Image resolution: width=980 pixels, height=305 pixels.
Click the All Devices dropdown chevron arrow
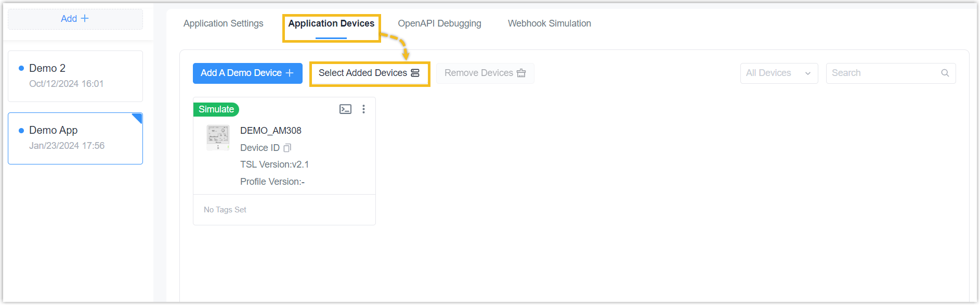[808, 73]
